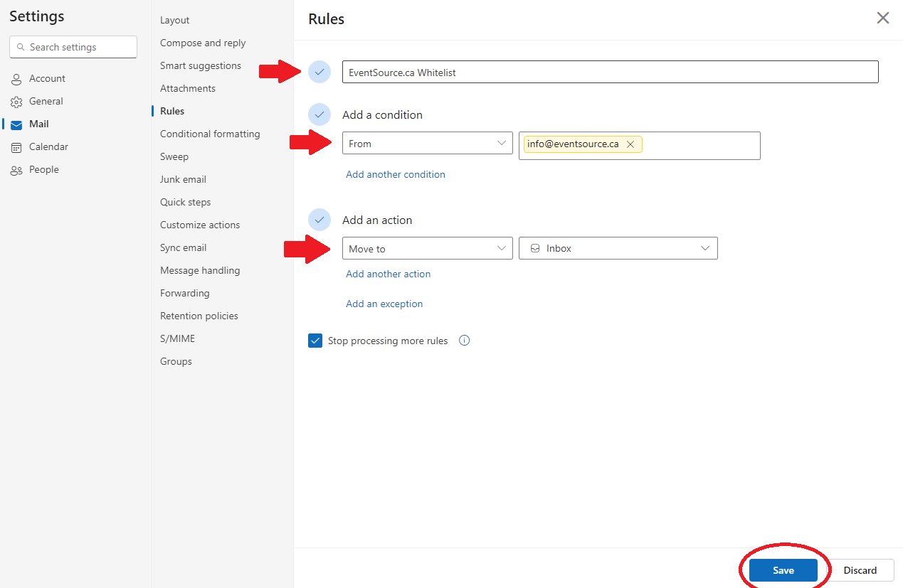Viewport: 903px width, 588px height.
Task: Click Add another action link
Action: point(389,274)
